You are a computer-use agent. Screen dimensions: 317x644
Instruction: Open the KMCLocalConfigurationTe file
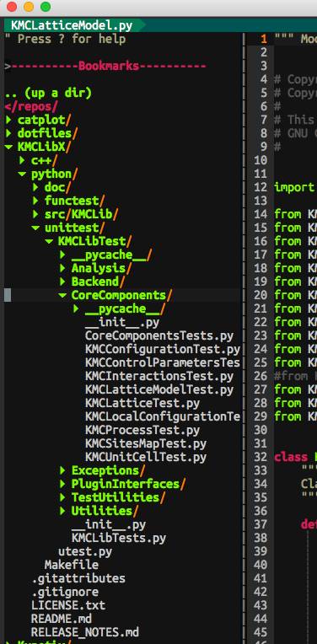coord(163,417)
